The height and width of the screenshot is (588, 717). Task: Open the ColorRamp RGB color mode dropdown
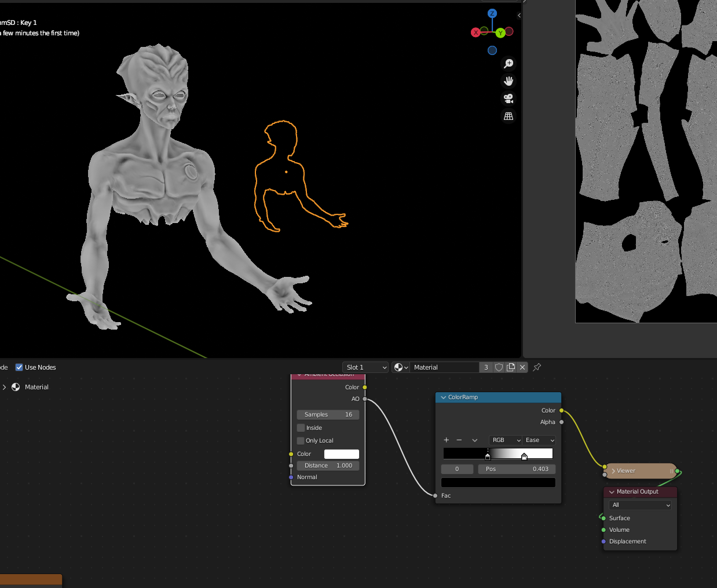[506, 440]
